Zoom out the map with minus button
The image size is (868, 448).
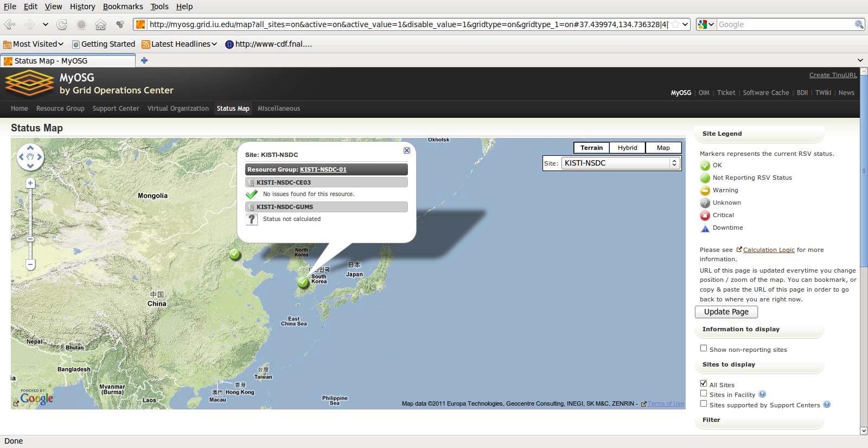[x=30, y=264]
